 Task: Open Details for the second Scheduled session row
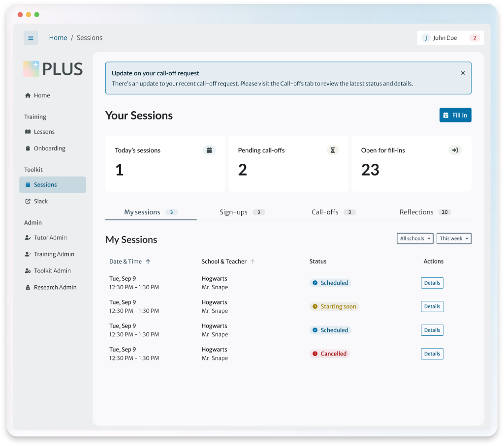click(x=432, y=330)
